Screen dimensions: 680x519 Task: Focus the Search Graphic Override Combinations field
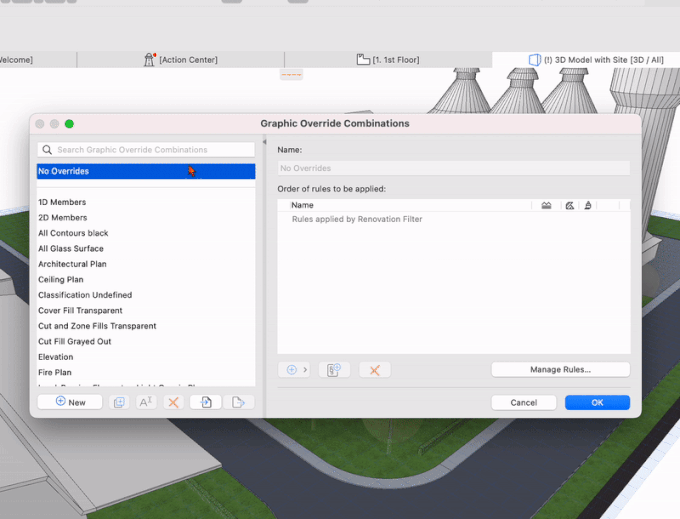146,150
